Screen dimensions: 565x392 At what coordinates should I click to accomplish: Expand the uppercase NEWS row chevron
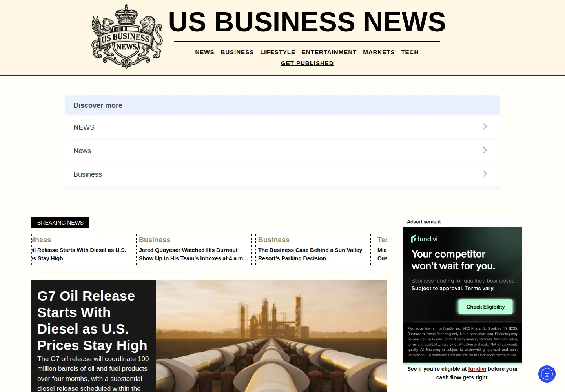point(485,127)
